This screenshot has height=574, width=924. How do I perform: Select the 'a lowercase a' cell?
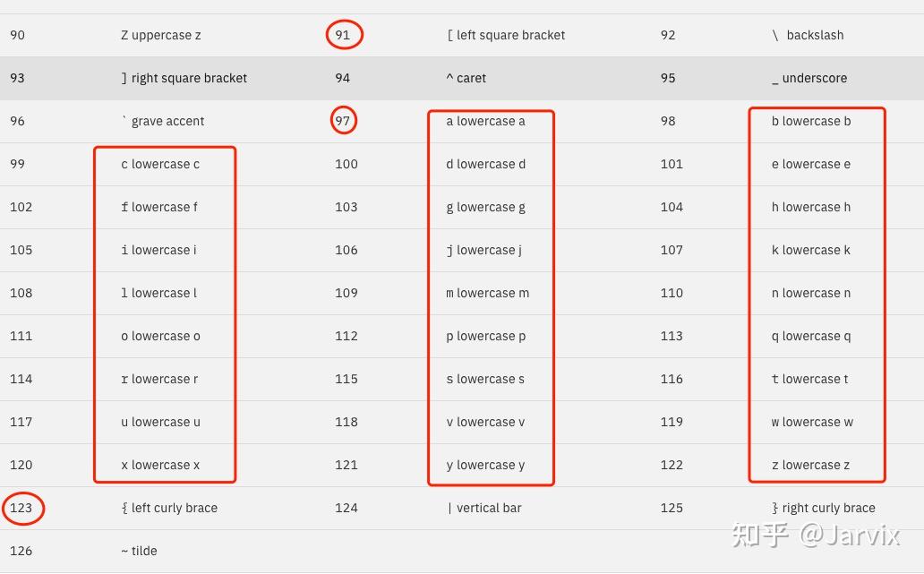coord(485,121)
